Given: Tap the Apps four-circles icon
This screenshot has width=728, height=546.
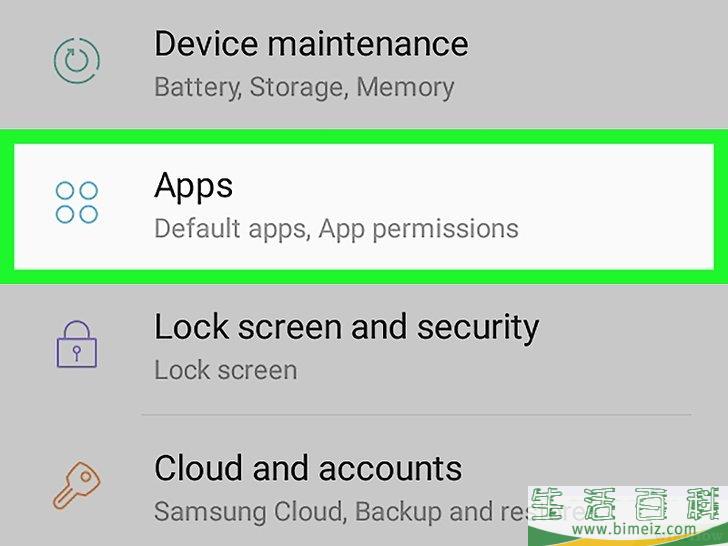Looking at the screenshot, I should point(77,202).
